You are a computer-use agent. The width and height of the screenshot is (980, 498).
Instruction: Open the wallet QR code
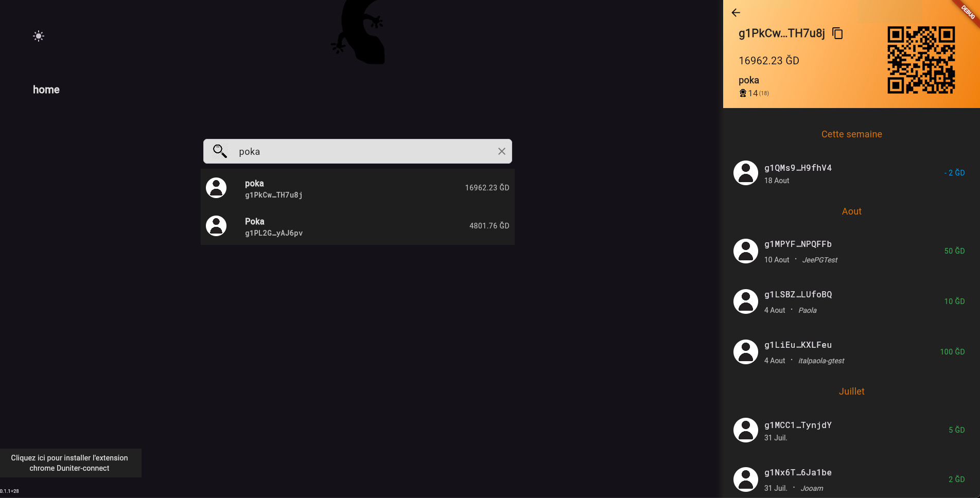pos(921,60)
